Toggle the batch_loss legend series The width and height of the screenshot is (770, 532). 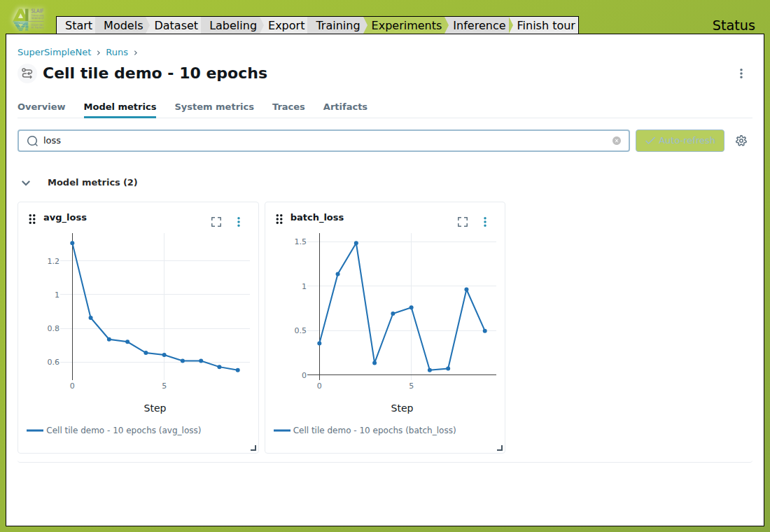click(x=365, y=430)
